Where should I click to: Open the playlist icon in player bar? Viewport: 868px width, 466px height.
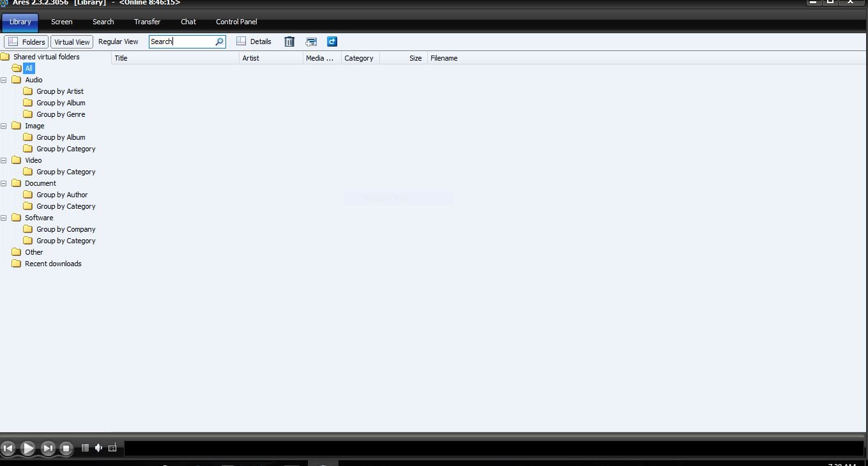[x=85, y=447]
